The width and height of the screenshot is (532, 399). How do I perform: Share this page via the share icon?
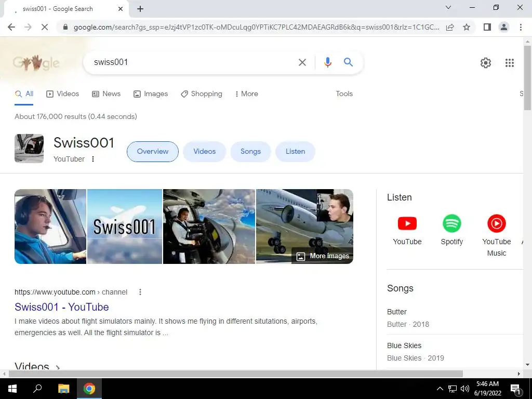tap(450, 27)
